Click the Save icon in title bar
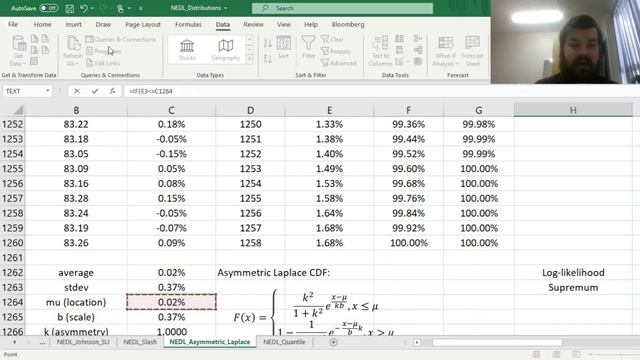The image size is (640, 360). [x=69, y=8]
